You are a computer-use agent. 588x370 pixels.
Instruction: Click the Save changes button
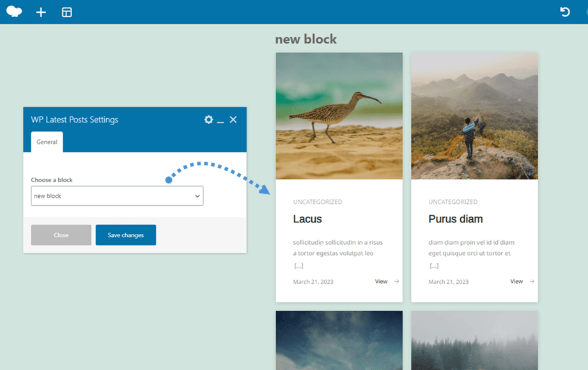126,235
